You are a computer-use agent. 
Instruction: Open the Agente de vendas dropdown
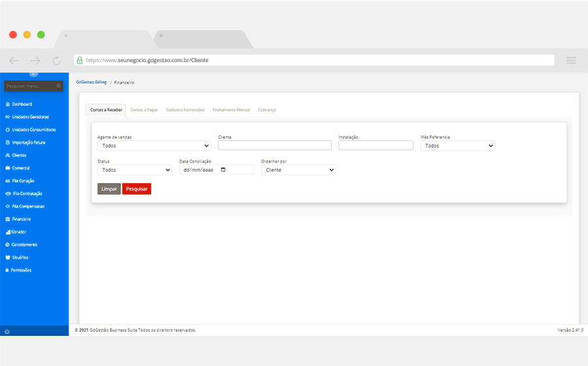pyautogui.click(x=154, y=146)
